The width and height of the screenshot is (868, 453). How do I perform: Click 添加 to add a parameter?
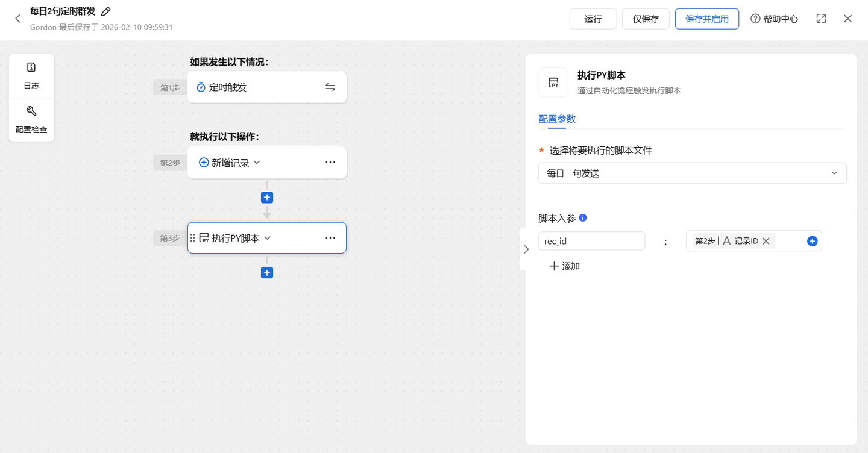coord(565,266)
